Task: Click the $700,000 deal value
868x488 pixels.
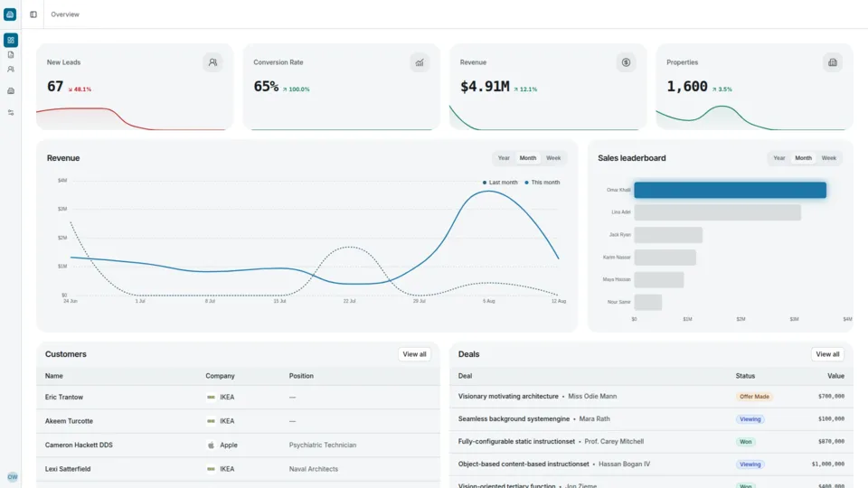Action: coord(831,396)
